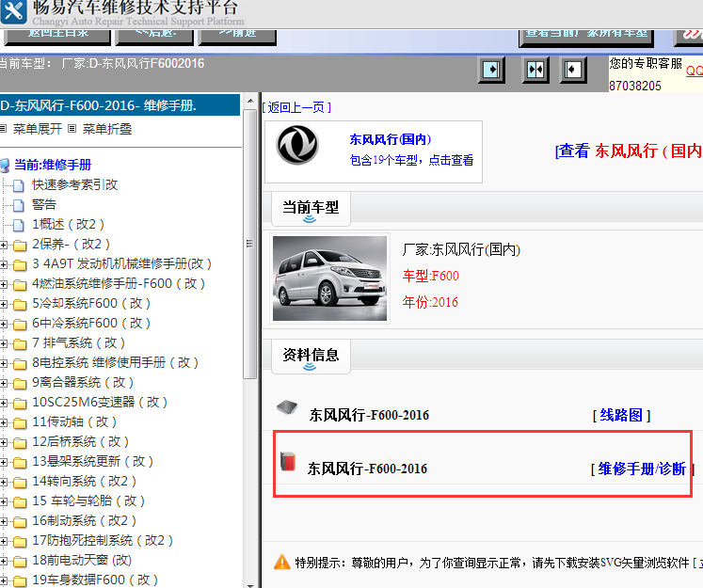Image resolution: width=703 pixels, height=588 pixels.
Task: Click the 菜单展开 text button
Action: [x=38, y=129]
